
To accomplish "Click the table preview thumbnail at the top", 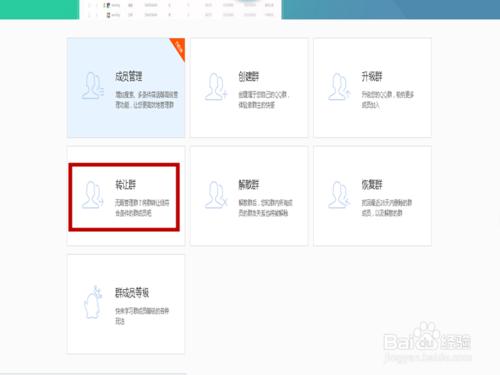I will pyautogui.click(x=180, y=9).
